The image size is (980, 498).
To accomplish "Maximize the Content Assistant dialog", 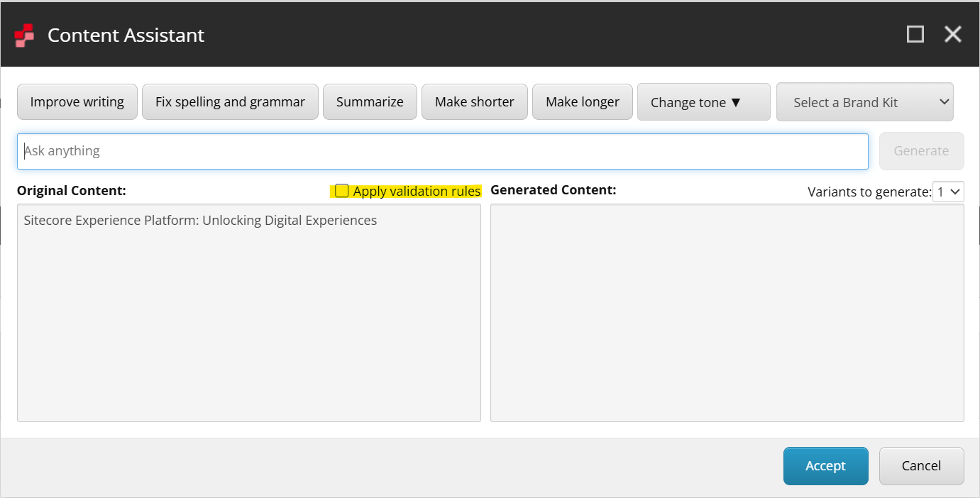I will [915, 34].
